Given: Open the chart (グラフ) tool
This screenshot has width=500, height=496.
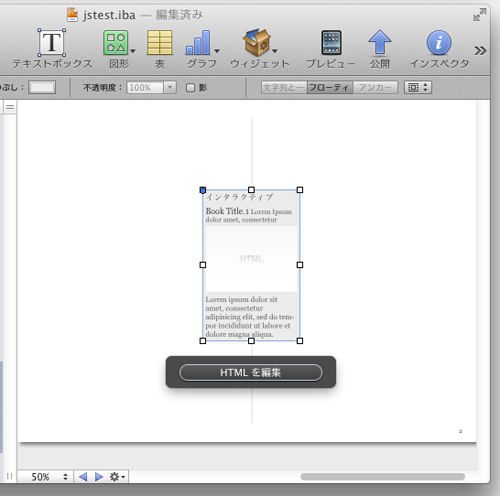Looking at the screenshot, I should [198, 43].
